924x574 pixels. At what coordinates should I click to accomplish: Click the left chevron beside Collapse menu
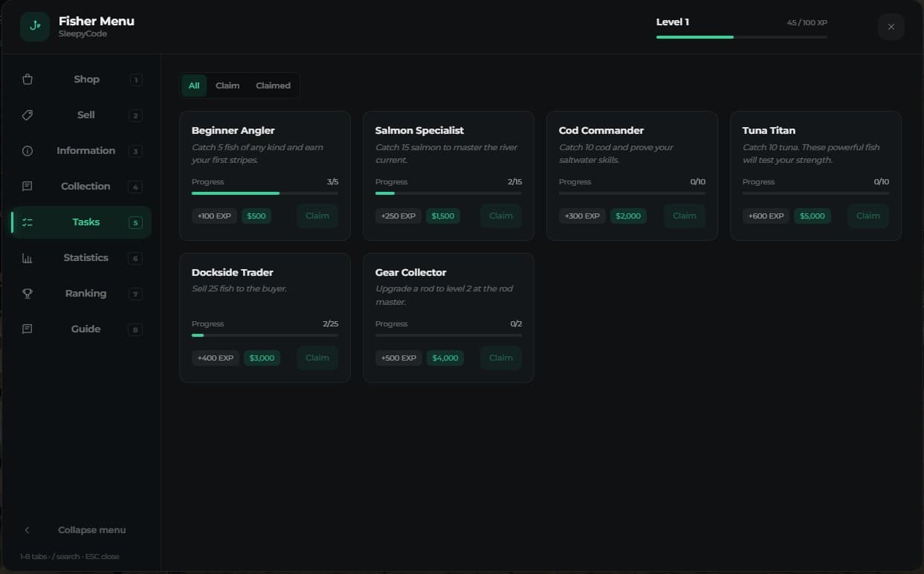coord(28,530)
